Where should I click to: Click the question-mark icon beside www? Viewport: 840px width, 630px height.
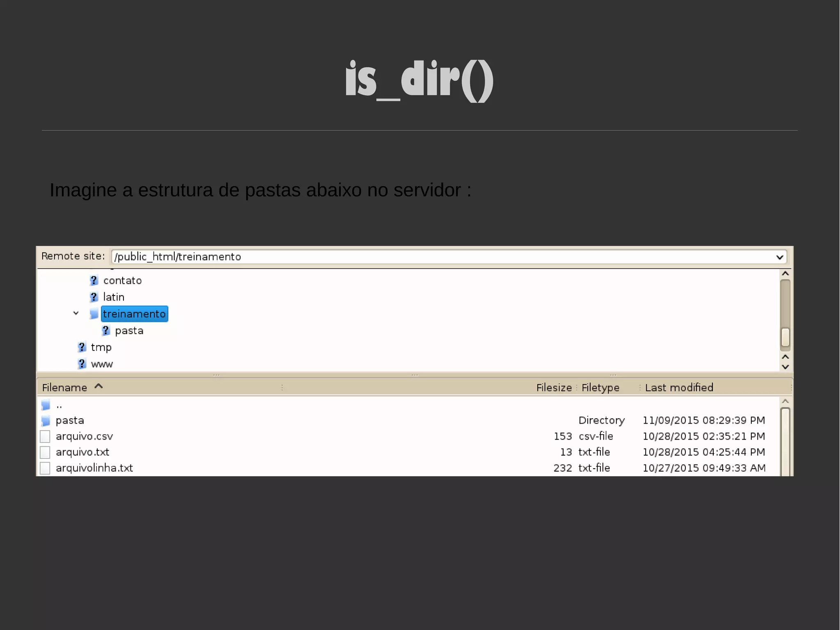pos(82,364)
